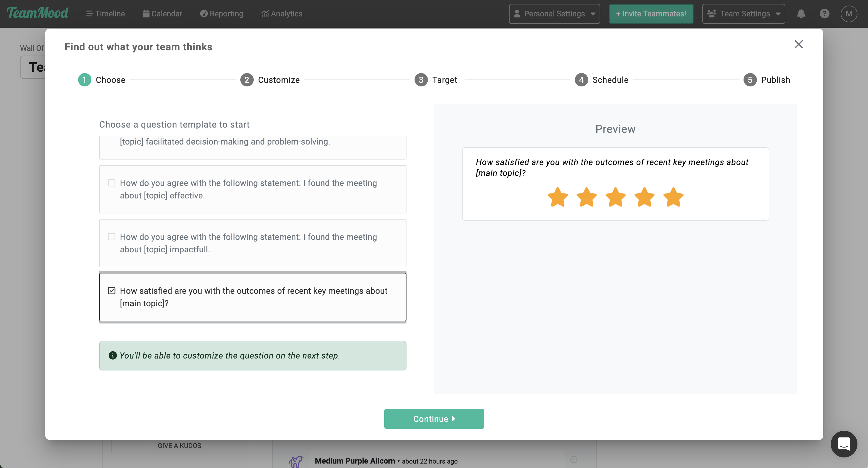Close the survey dialog with X
Image resolution: width=868 pixels, height=468 pixels.
point(798,44)
